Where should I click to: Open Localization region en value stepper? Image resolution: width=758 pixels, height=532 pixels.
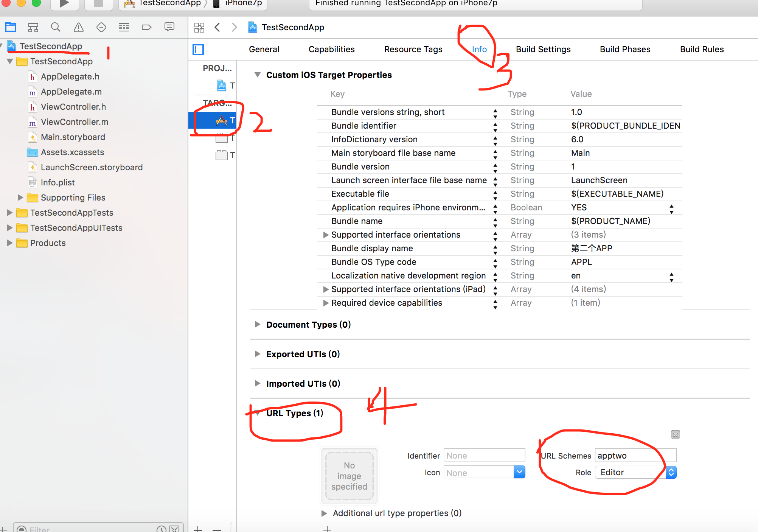(671, 277)
